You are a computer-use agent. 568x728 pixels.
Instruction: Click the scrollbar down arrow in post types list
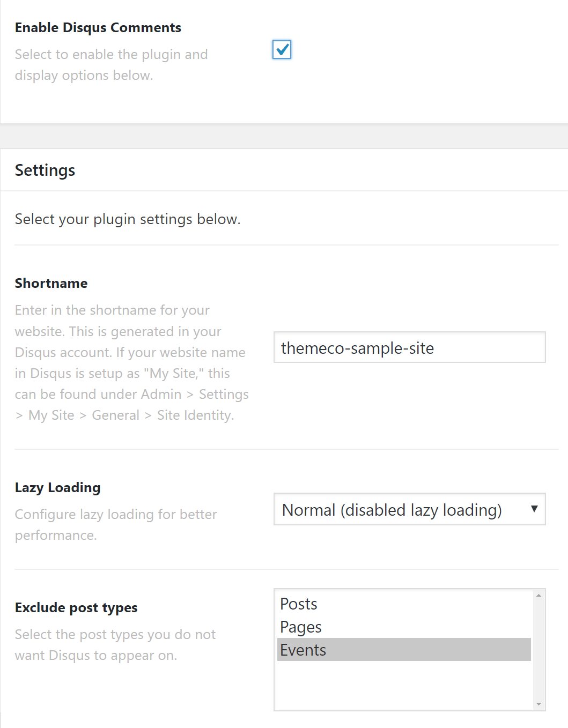coord(538,704)
